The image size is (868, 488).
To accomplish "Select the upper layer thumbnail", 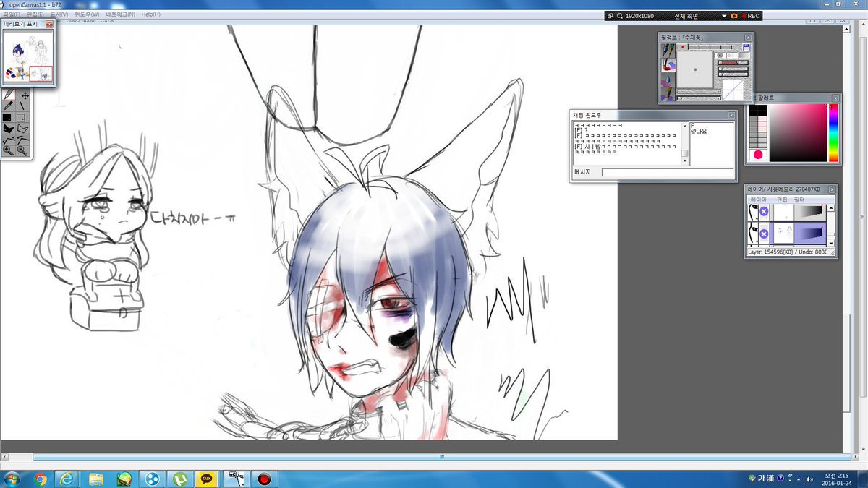I will (783, 211).
